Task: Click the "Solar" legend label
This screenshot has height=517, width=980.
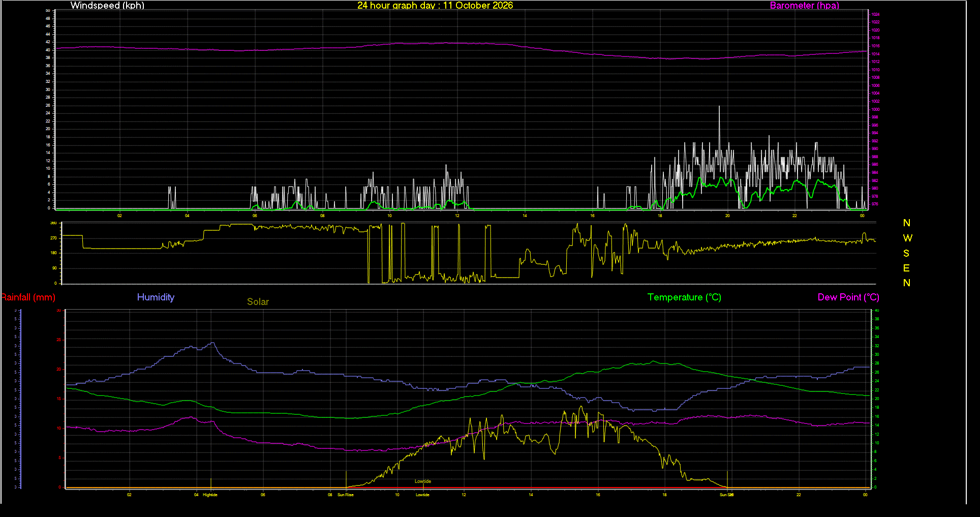Action: [x=258, y=301]
